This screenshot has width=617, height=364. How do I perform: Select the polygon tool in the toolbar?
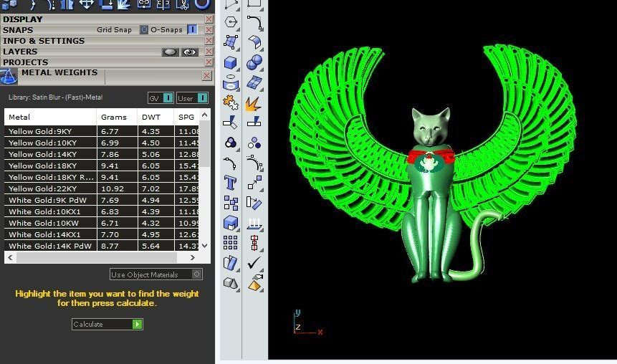[231, 21]
